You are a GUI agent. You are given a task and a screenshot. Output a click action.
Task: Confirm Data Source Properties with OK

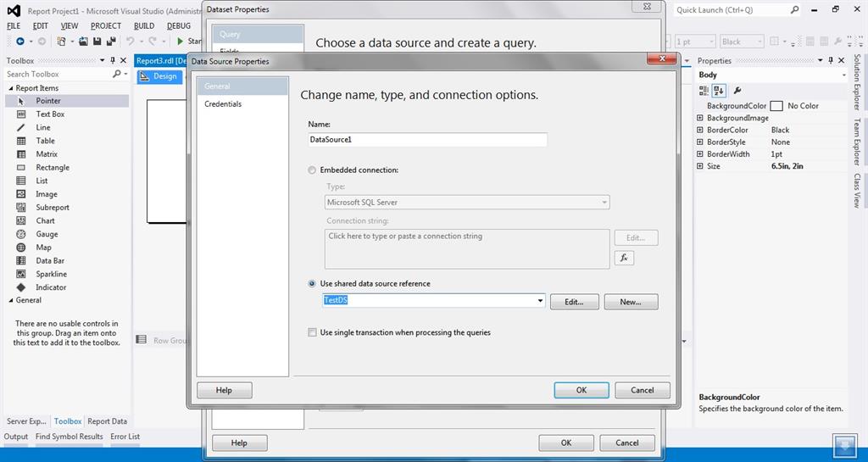pyautogui.click(x=581, y=390)
